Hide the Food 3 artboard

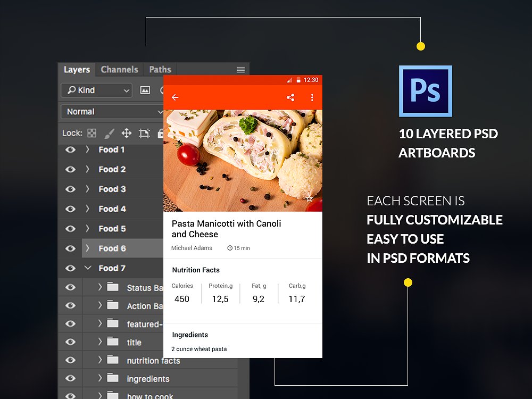pyautogui.click(x=70, y=189)
